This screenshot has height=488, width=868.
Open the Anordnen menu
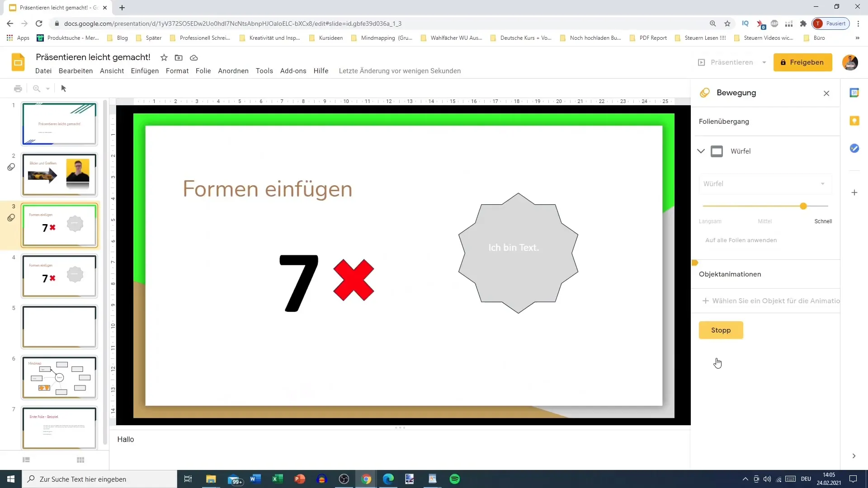(x=233, y=71)
